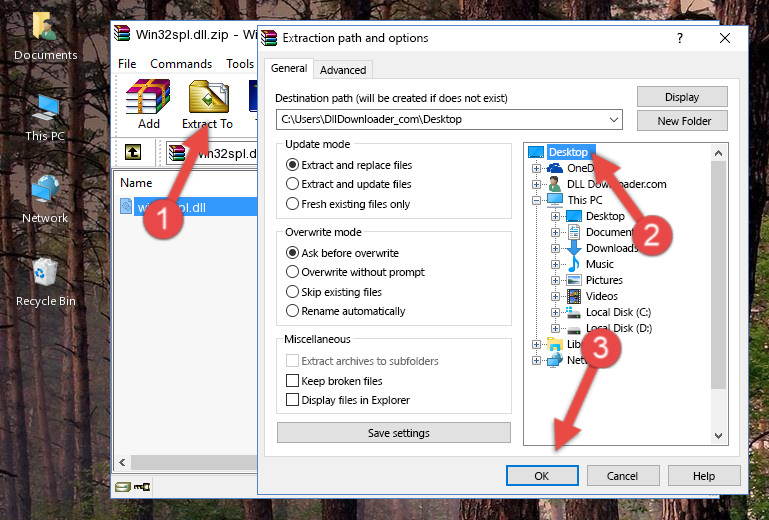Open the File menu in WinRAR
Screen dimensions: 769x520
tap(127, 64)
